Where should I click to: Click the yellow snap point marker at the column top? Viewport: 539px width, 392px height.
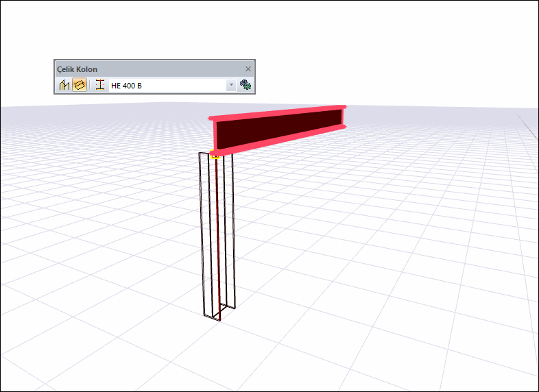pos(215,156)
